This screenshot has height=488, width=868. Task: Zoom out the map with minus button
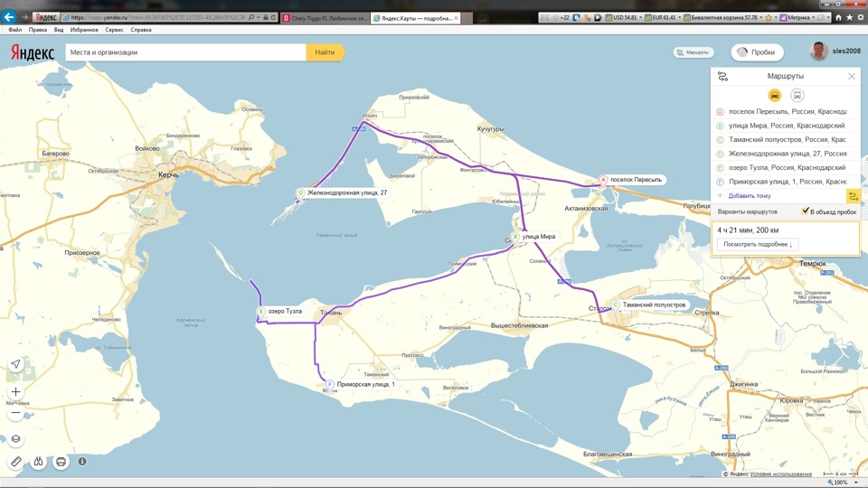15,413
